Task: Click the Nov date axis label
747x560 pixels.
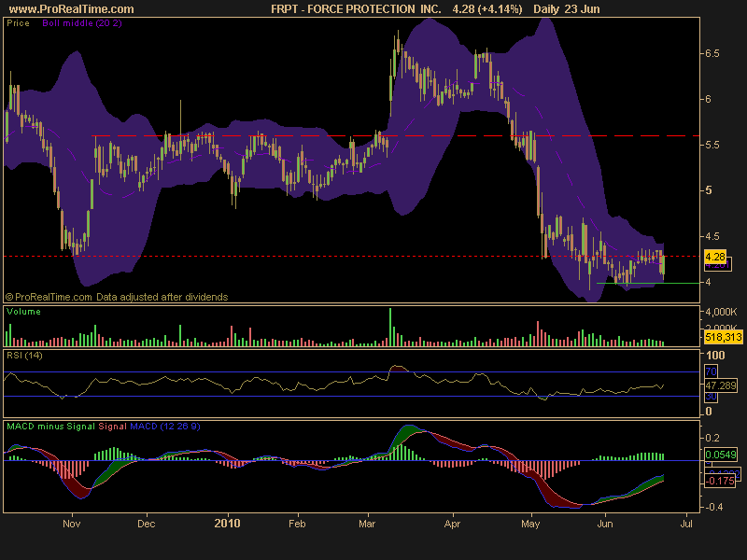Action: click(x=72, y=524)
